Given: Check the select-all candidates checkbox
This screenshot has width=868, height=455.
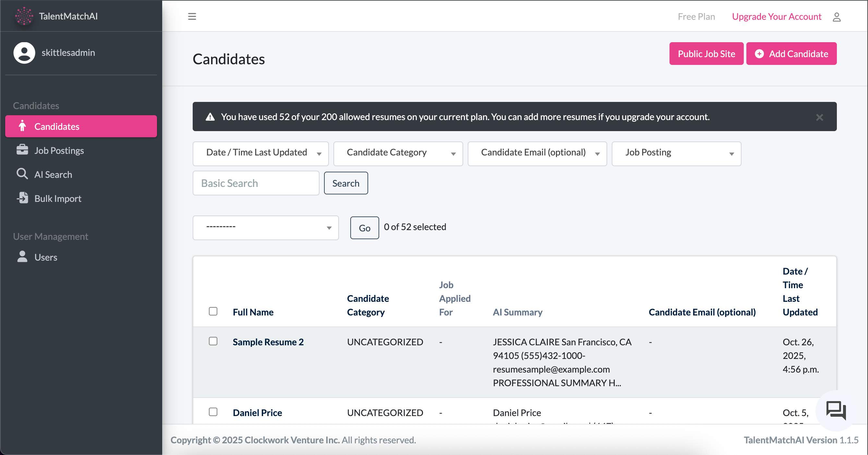Looking at the screenshot, I should 213,312.
